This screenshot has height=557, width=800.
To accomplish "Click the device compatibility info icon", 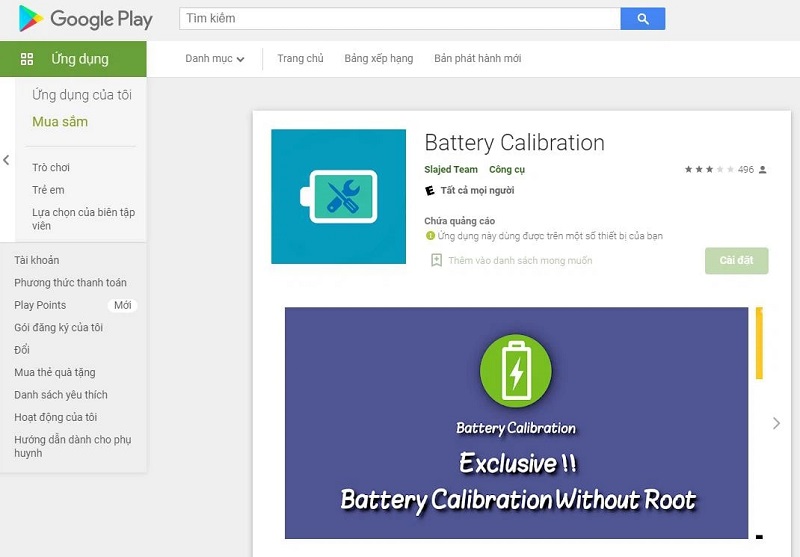I will tap(430, 236).
